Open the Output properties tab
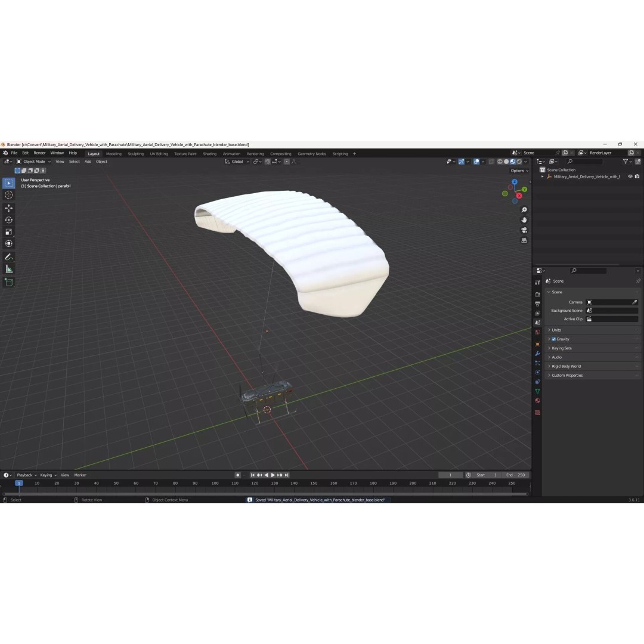Image resolution: width=644 pixels, height=644 pixels. (x=537, y=304)
